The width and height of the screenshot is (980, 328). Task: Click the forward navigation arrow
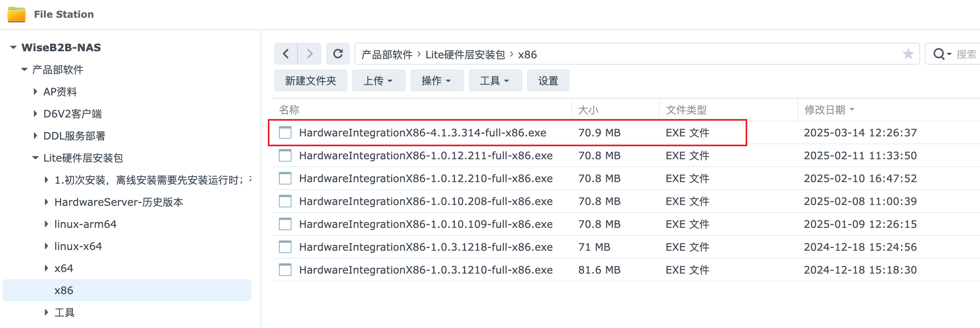point(310,54)
